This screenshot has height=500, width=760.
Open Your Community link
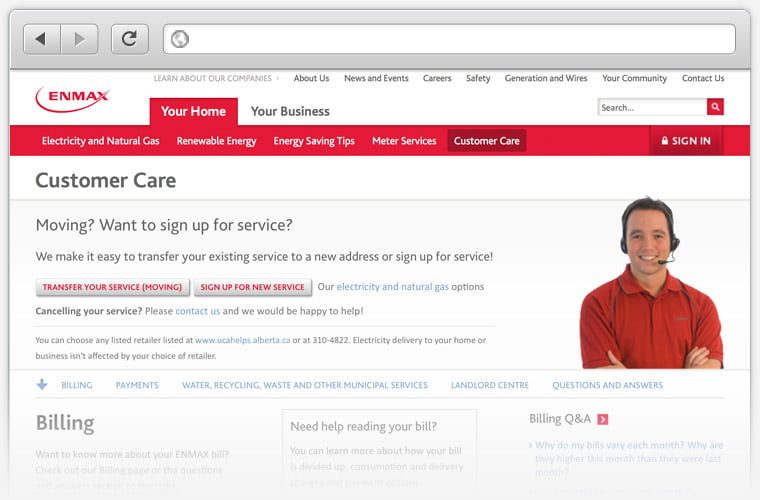pos(634,78)
